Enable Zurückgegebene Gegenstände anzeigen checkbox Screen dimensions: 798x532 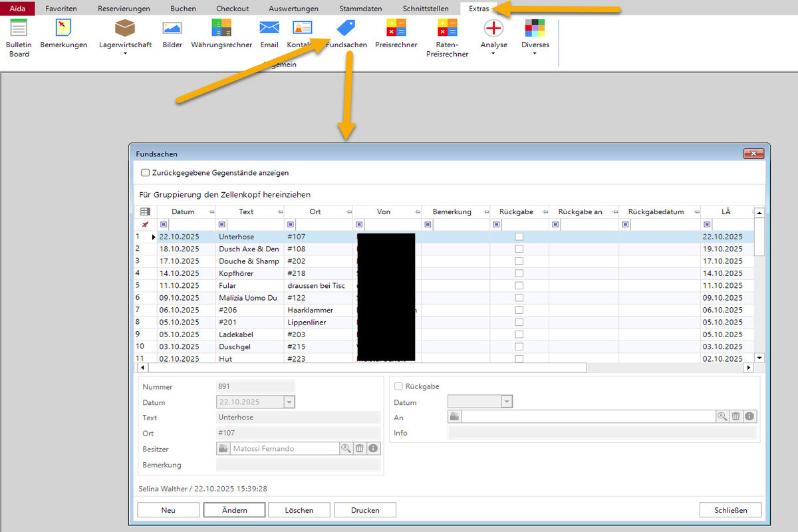tap(145, 173)
